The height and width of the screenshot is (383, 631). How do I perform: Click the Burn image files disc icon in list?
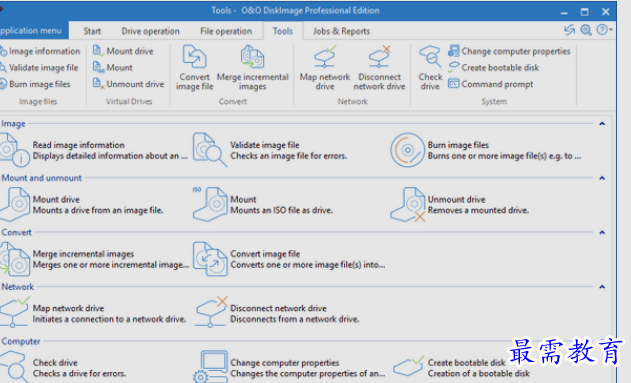(x=407, y=150)
